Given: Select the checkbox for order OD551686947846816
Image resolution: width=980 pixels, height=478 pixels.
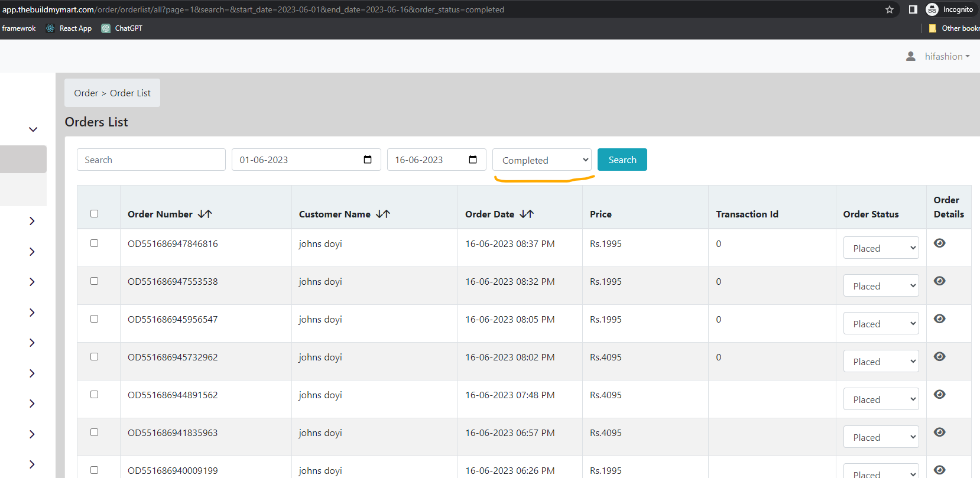Looking at the screenshot, I should [x=95, y=243].
